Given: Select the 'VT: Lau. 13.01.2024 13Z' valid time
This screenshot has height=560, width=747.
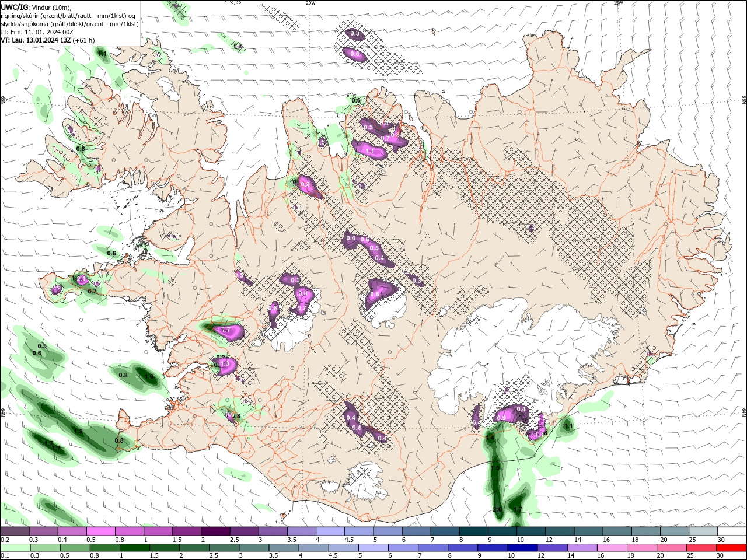Looking at the screenshot, I should tap(35, 40).
